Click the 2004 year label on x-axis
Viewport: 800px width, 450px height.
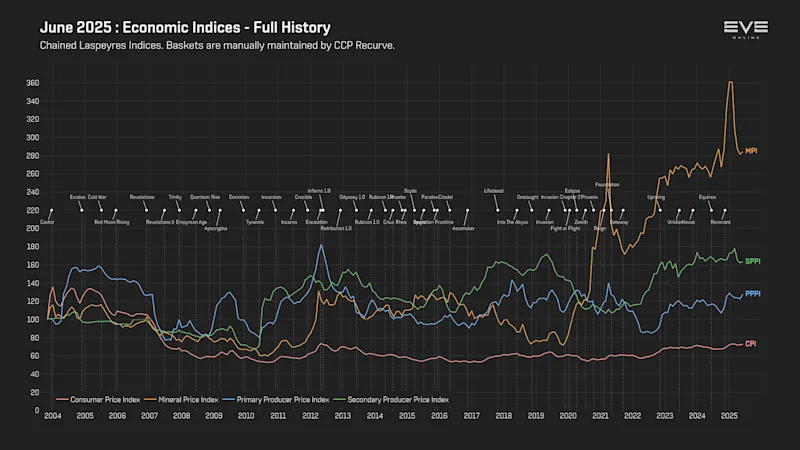click(x=53, y=416)
